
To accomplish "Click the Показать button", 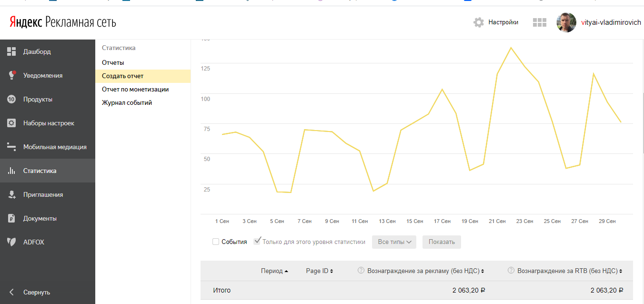I will [442, 242].
